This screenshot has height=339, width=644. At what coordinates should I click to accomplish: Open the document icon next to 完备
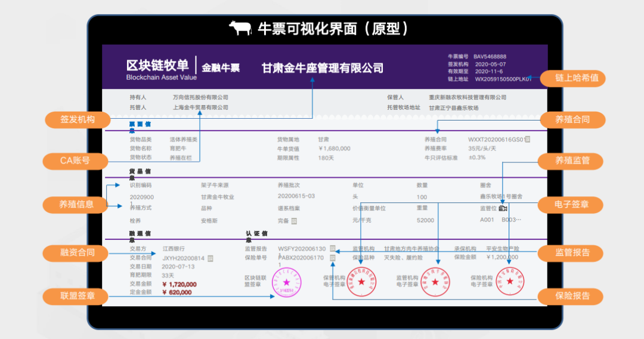[x=294, y=221]
